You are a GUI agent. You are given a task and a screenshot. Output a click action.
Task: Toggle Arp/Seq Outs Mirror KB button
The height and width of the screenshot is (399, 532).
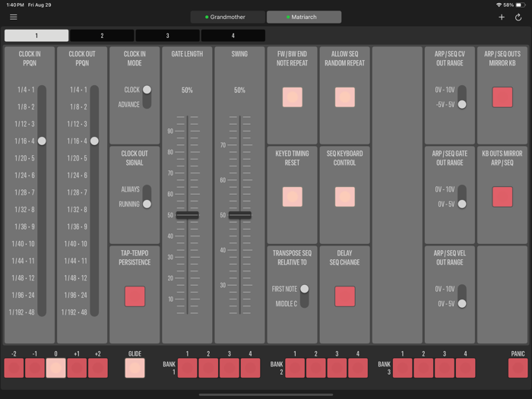point(502,97)
